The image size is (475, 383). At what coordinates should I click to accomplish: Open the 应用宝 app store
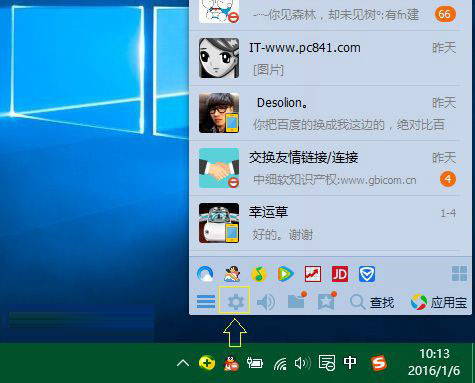click(439, 302)
